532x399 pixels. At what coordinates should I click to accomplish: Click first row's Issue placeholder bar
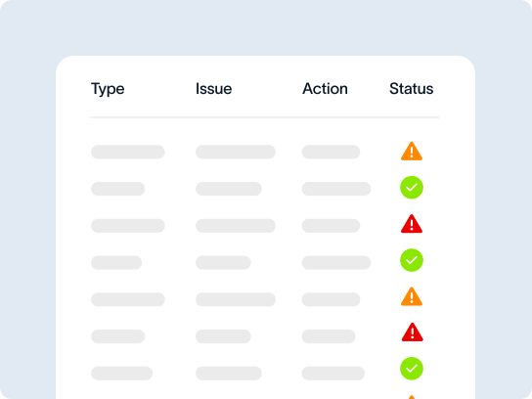click(x=236, y=152)
